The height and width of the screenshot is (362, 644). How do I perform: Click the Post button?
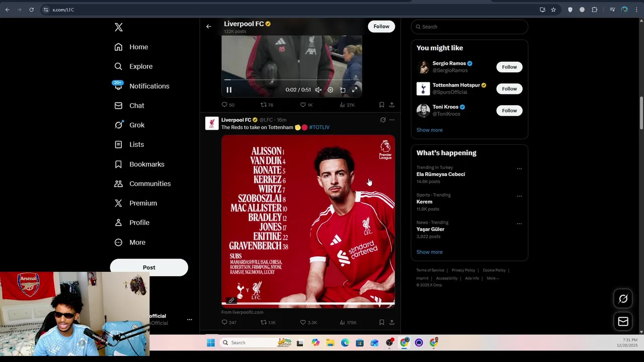pyautogui.click(x=149, y=267)
